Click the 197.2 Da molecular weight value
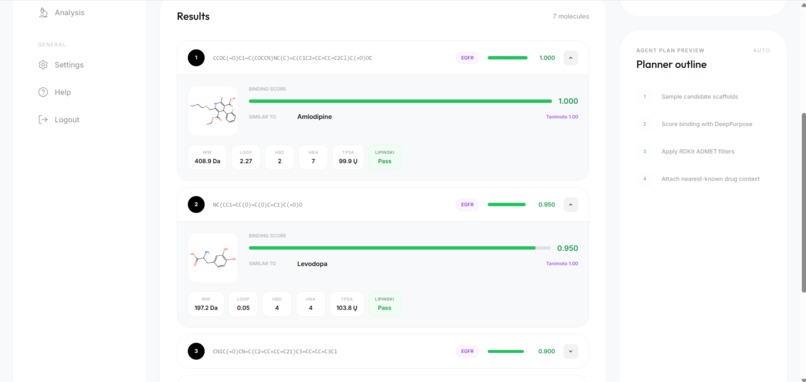 [206, 308]
